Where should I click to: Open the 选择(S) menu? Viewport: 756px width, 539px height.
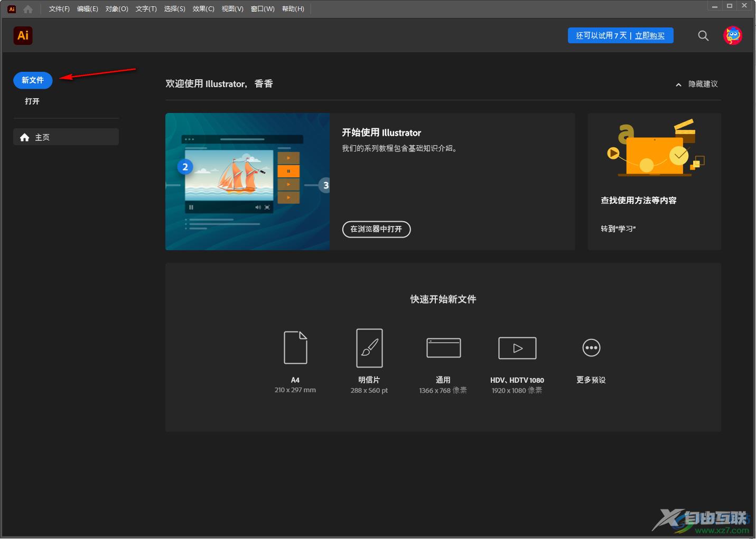[x=174, y=9]
